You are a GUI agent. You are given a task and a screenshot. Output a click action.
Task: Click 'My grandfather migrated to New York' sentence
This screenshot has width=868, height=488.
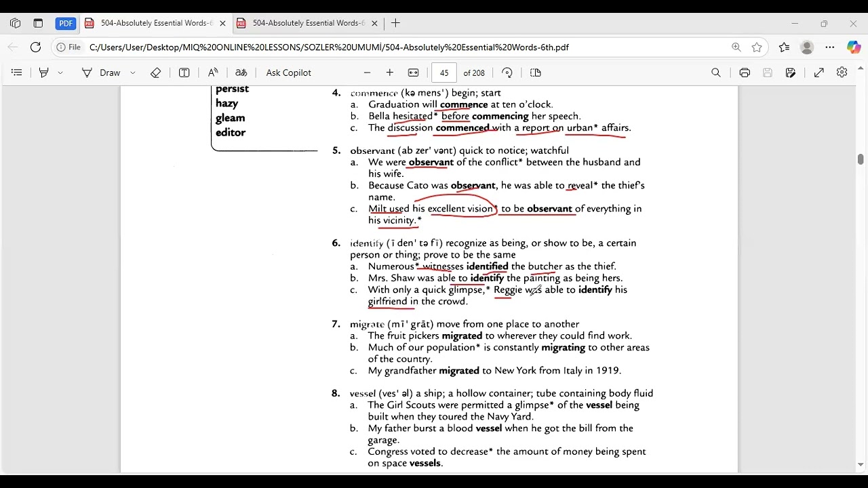[494, 371]
